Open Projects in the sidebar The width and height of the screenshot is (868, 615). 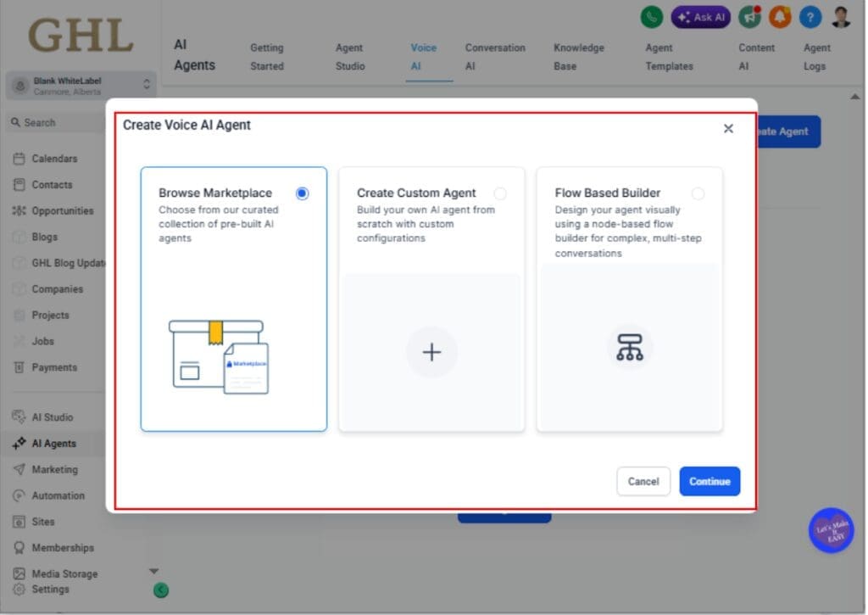pyautogui.click(x=50, y=315)
